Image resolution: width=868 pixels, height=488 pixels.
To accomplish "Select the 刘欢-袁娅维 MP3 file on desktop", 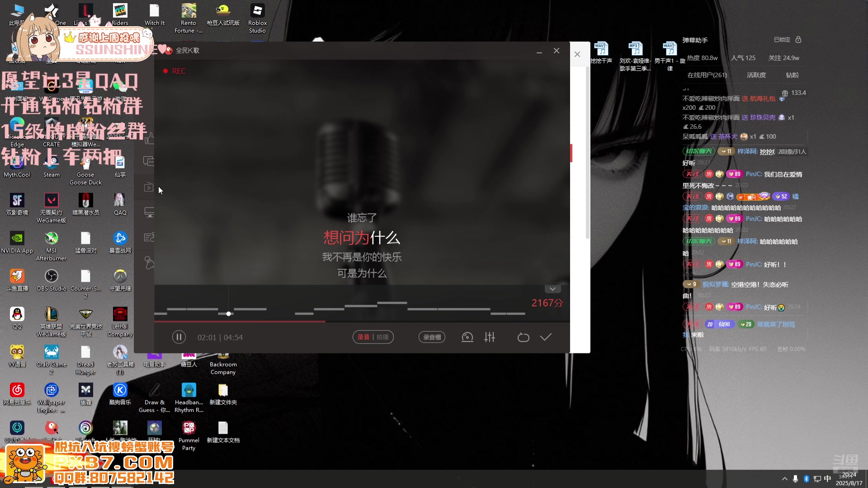I will click(635, 56).
